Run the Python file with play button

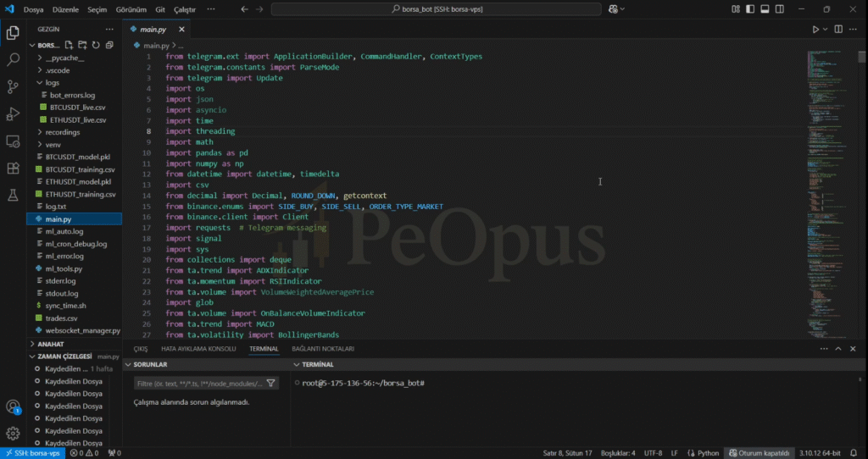815,30
